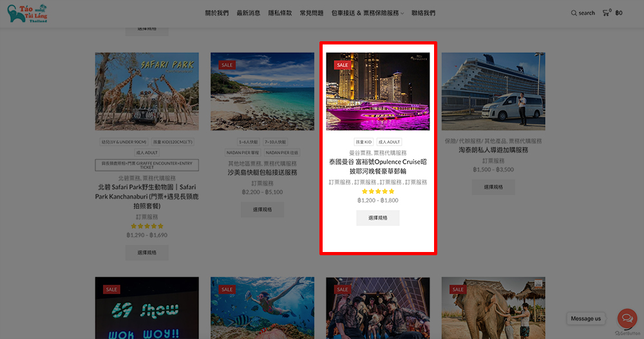Open the shopping cart icon
644x339 pixels.
coord(606,13)
